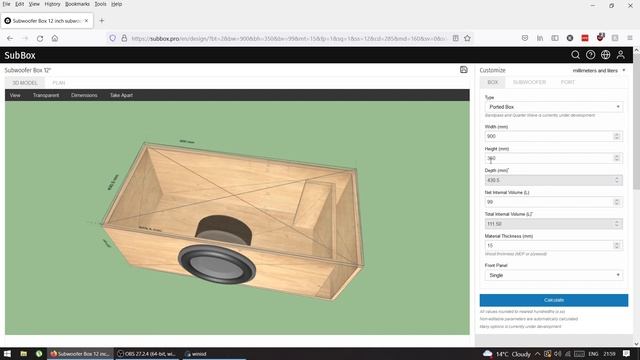Open a new browser tab with plus

pyautogui.click(x=102, y=20)
